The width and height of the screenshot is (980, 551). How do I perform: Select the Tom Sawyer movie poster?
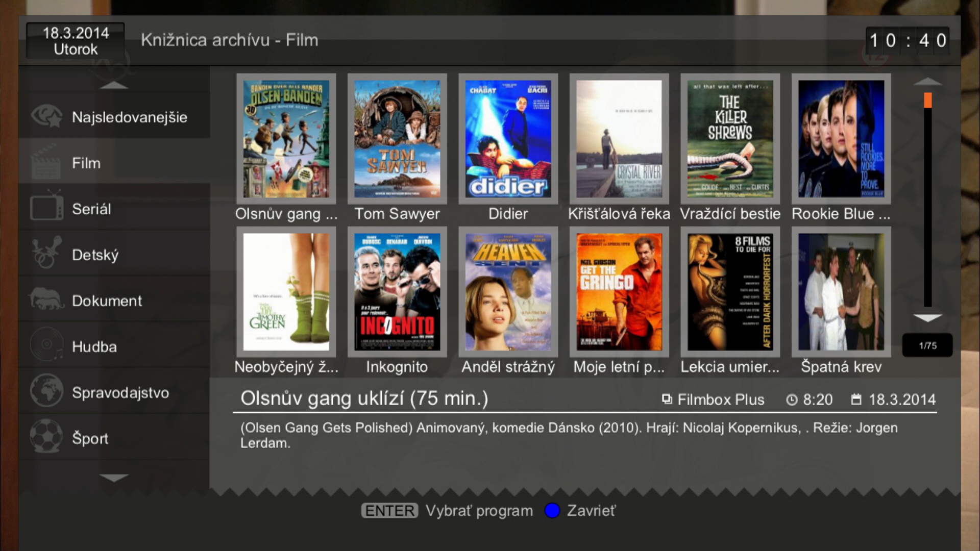pyautogui.click(x=397, y=139)
